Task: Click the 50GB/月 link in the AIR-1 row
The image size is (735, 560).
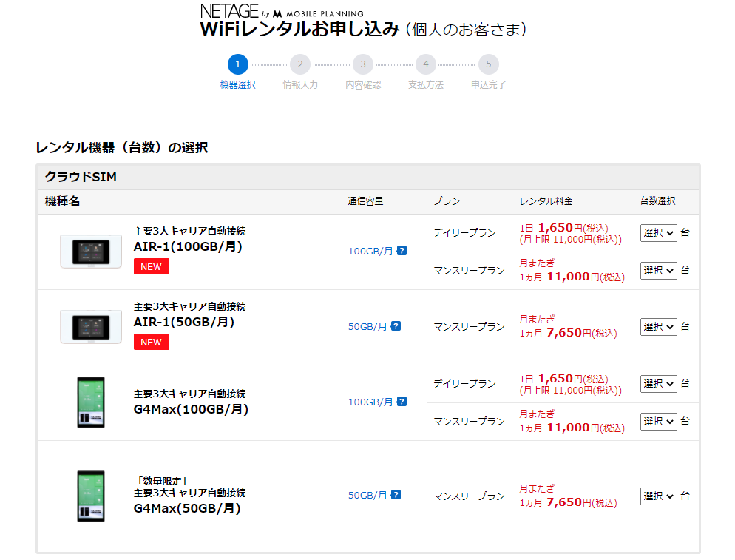Action: (367, 326)
